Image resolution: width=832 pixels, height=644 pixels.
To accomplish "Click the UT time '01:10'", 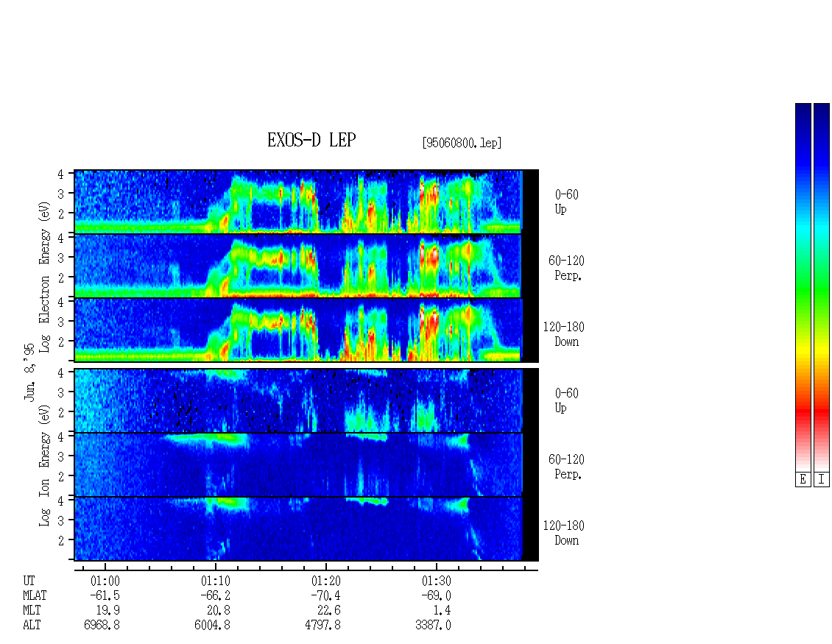I will pyautogui.click(x=216, y=581).
